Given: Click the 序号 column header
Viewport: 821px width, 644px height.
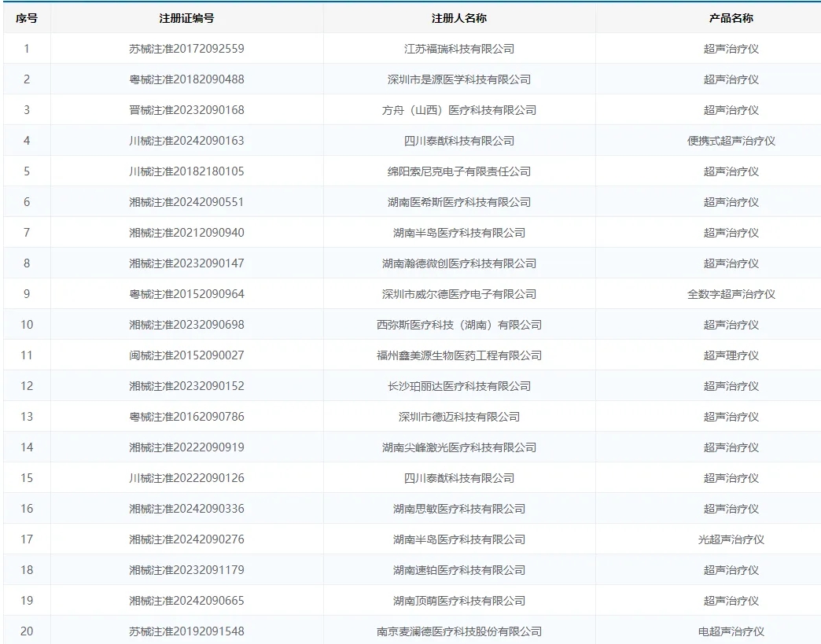Looking at the screenshot, I should [x=27, y=18].
